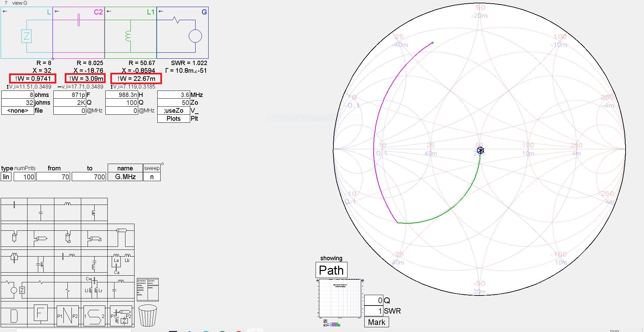
Task: Toggle the sweep n setting
Action: pyautogui.click(x=152, y=177)
